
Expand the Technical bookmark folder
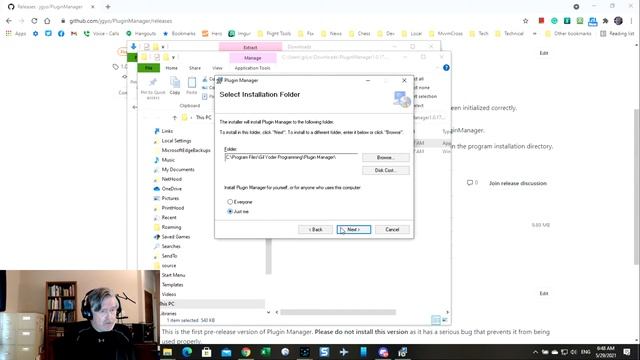tap(509, 33)
